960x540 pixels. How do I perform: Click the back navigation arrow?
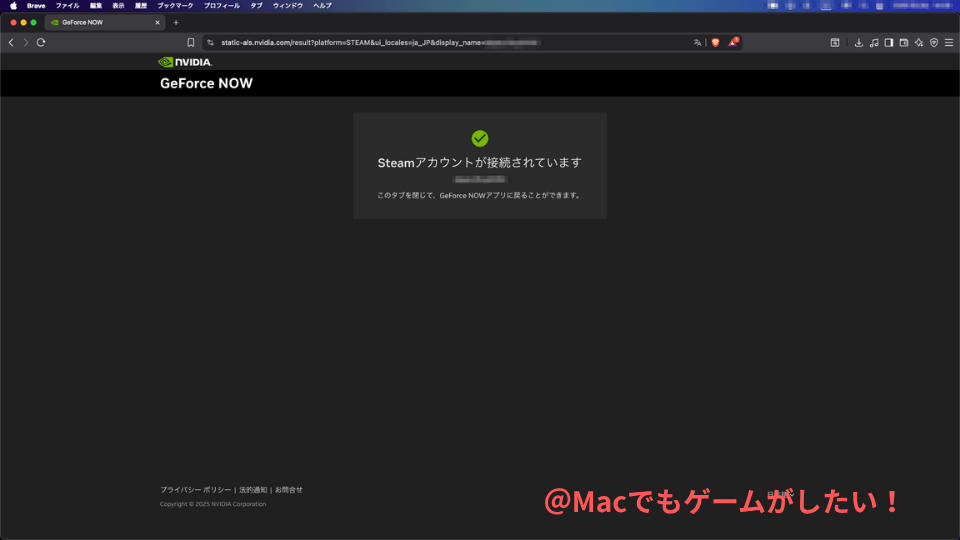[x=11, y=43]
